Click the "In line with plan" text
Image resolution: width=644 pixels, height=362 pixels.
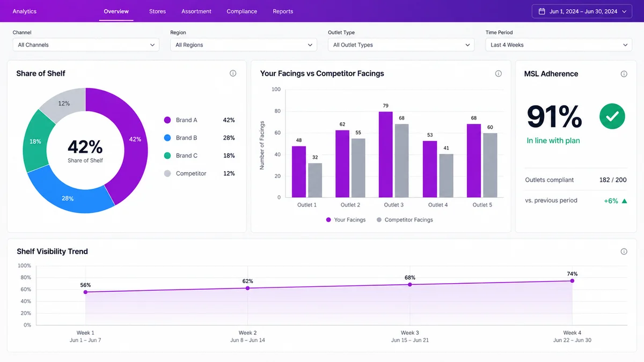553,141
